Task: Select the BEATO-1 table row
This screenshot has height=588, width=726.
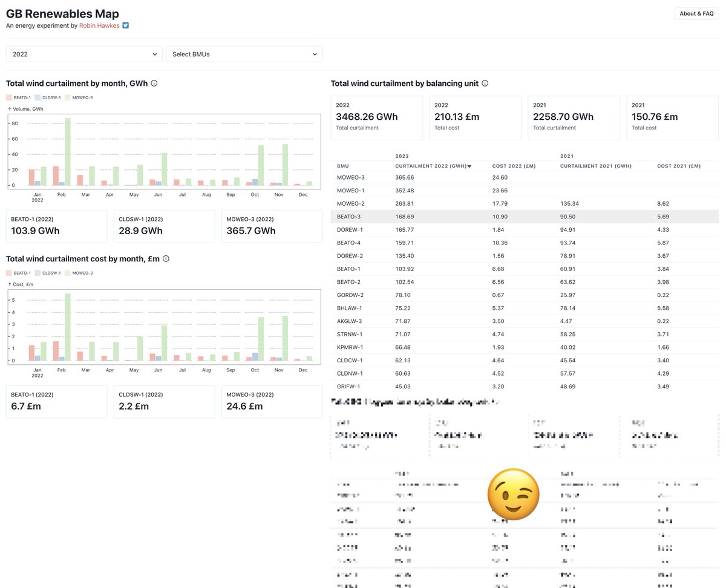Action: click(x=525, y=269)
